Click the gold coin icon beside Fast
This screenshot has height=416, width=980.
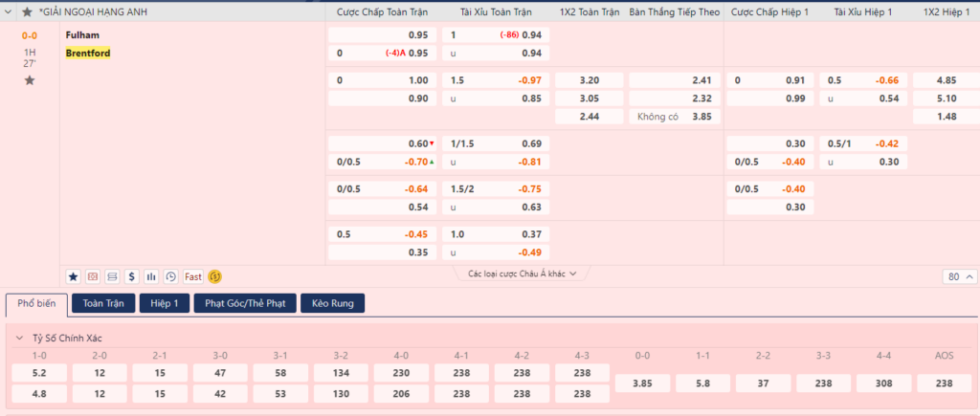[x=215, y=276]
